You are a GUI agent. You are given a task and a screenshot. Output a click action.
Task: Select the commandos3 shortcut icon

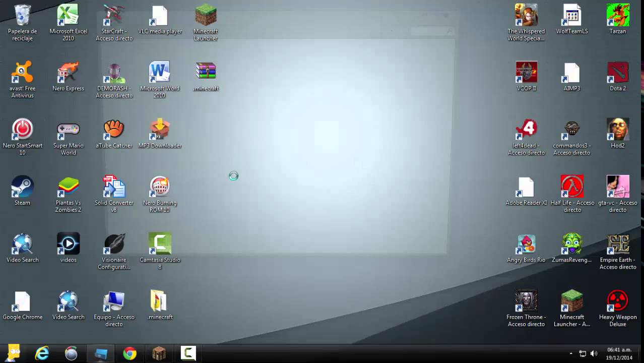(x=572, y=130)
